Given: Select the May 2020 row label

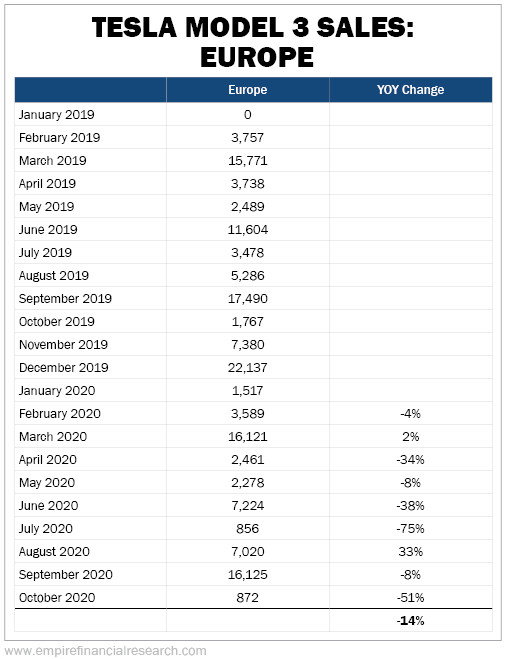Looking at the screenshot, I should point(47,483).
